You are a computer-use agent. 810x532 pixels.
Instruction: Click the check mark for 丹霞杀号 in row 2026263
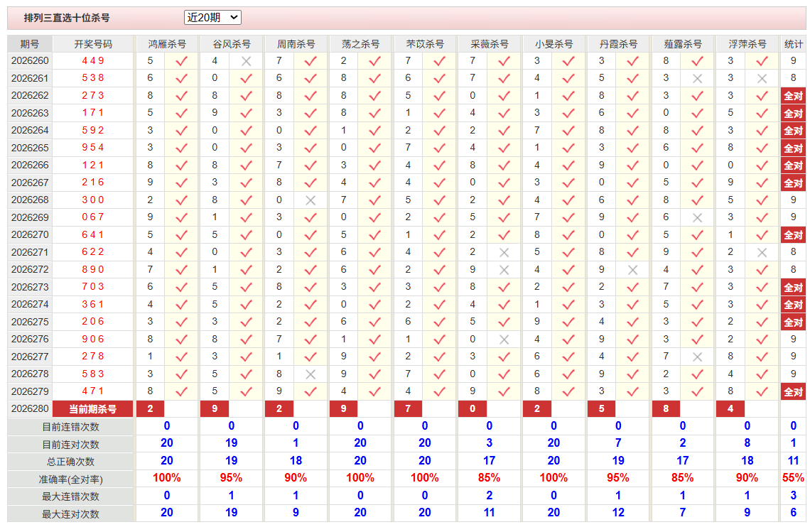(x=632, y=113)
